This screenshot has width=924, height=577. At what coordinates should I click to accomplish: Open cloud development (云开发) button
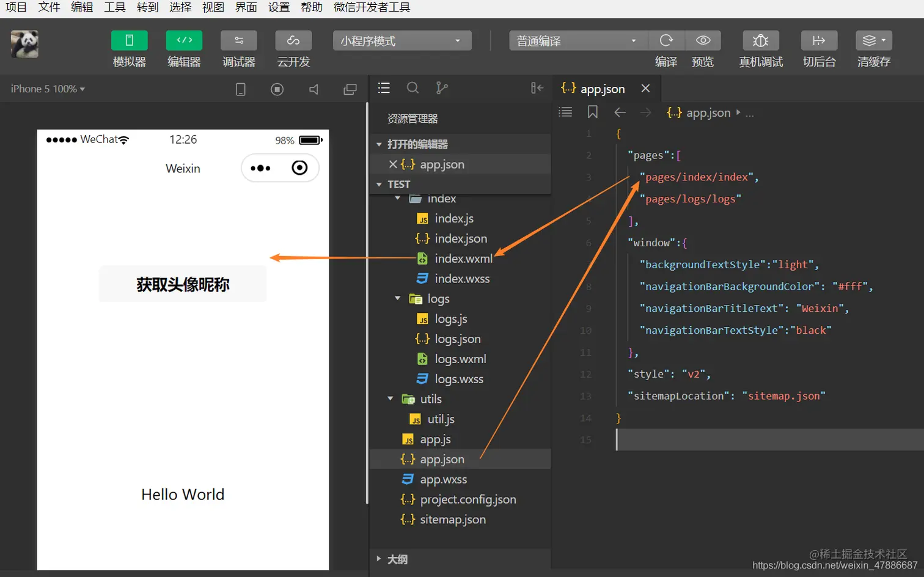click(x=293, y=40)
